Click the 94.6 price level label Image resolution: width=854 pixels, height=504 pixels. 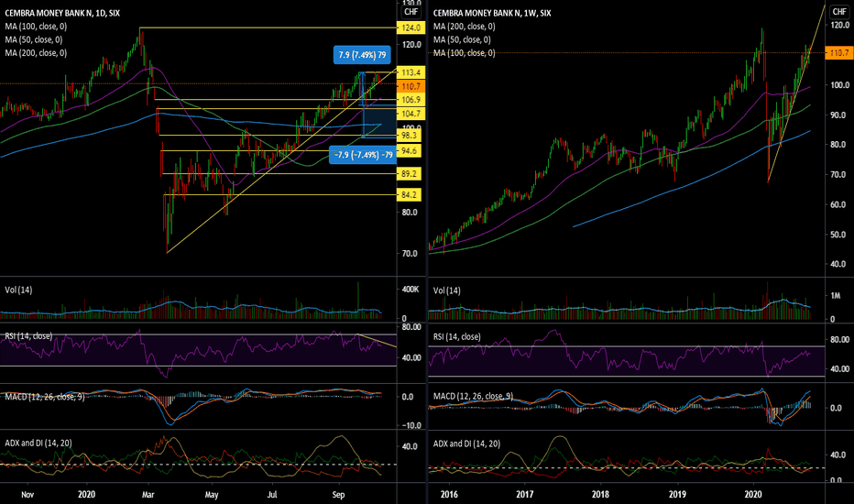tap(409, 151)
